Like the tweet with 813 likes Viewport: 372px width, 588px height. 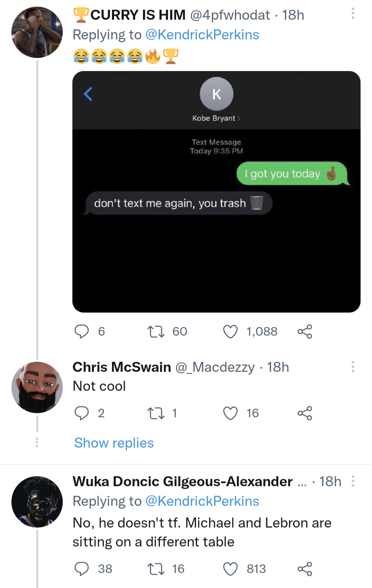(230, 569)
